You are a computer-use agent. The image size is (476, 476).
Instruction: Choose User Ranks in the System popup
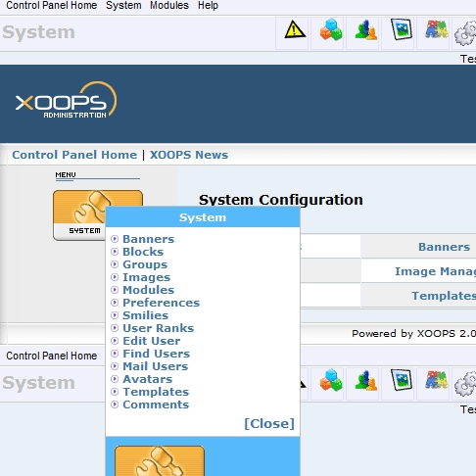point(158,328)
